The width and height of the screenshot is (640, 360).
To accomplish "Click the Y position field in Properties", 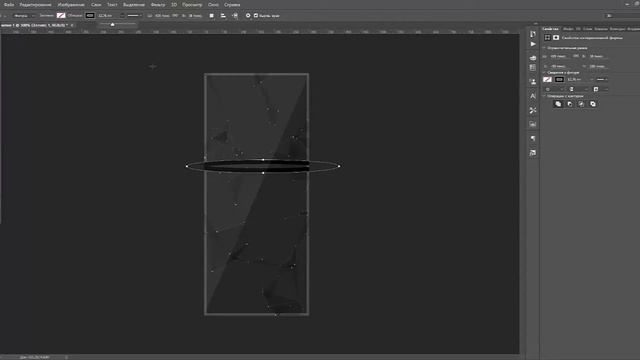I will pos(598,67).
